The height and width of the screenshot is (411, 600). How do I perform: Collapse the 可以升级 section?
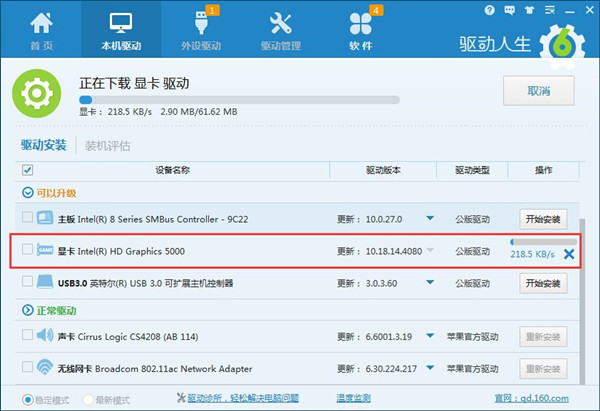tap(28, 192)
